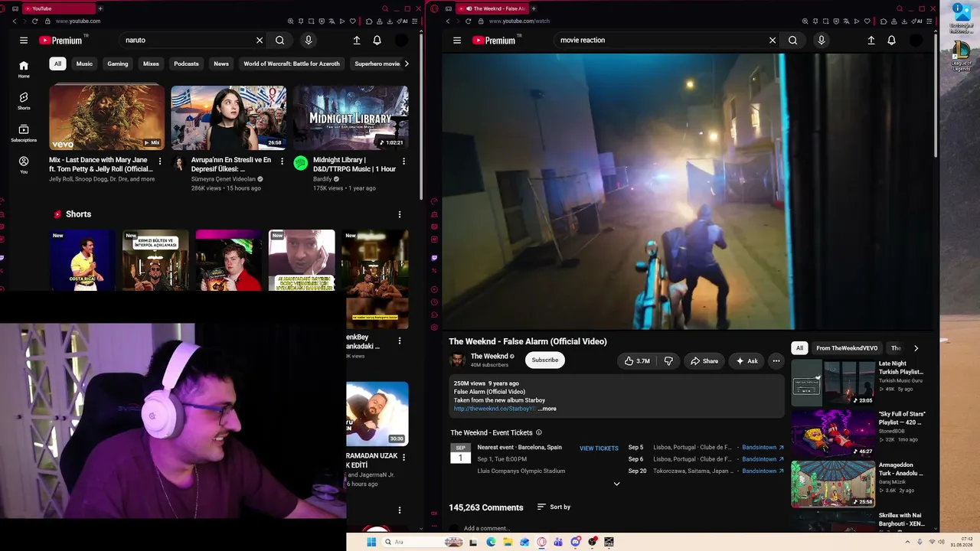Like the False Alarm video
980x551 pixels.
tap(637, 361)
